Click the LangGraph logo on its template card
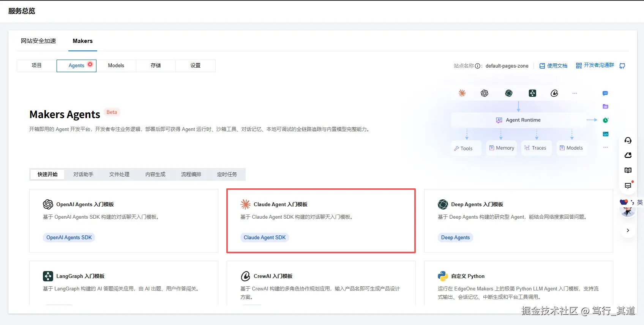This screenshot has height=325, width=644. pyautogui.click(x=48, y=276)
